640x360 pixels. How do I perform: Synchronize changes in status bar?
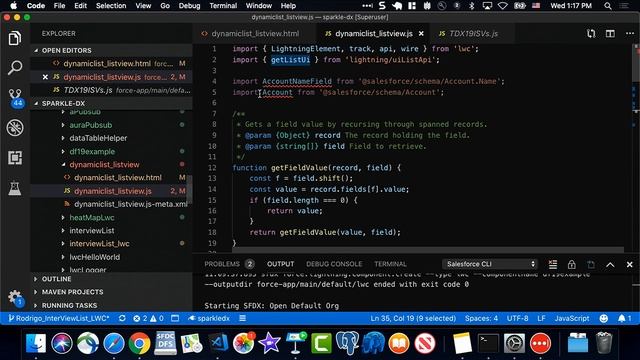point(122,318)
